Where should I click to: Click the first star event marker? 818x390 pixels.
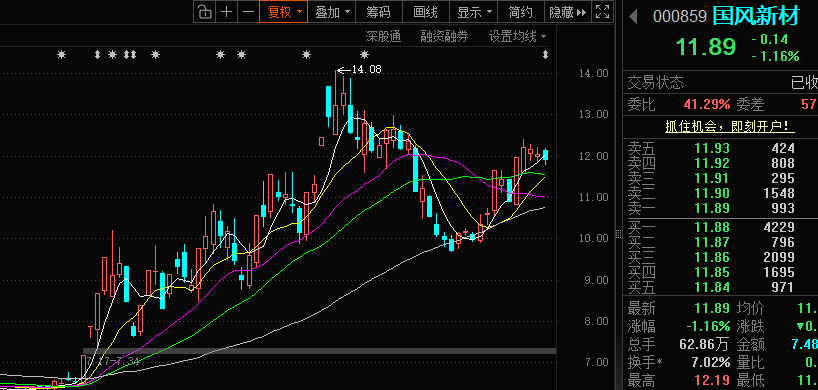62,54
